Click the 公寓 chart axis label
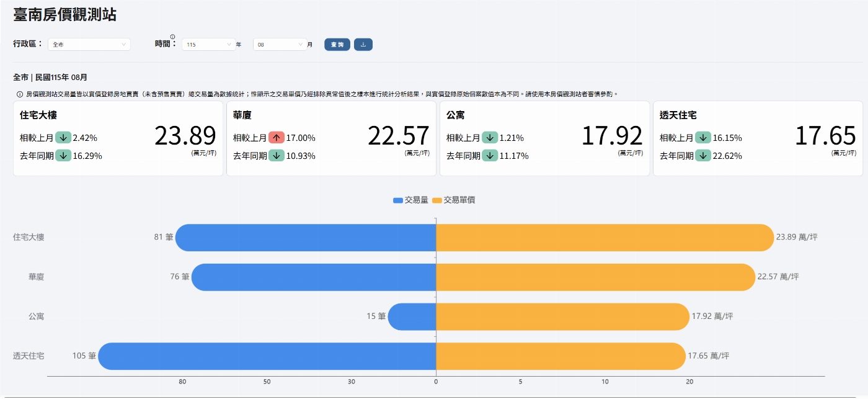This screenshot has height=399, width=868. point(36,316)
